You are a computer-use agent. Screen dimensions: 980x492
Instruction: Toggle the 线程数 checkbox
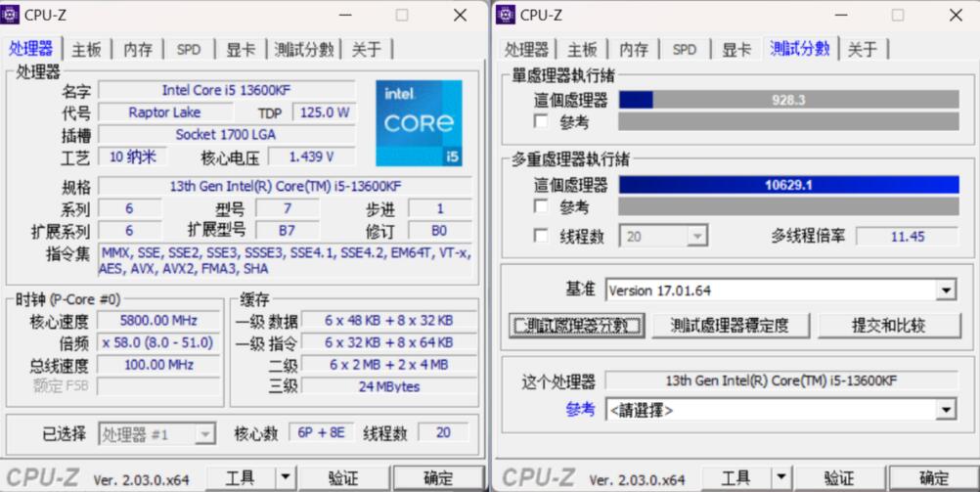(541, 236)
